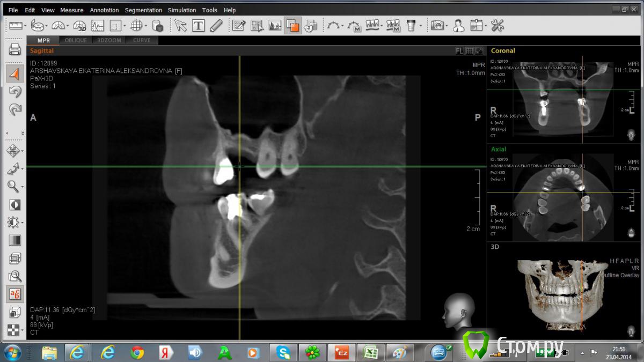Viewport: 644px width, 362px height.
Task: Open the Segmentation menu
Action: [x=143, y=10]
